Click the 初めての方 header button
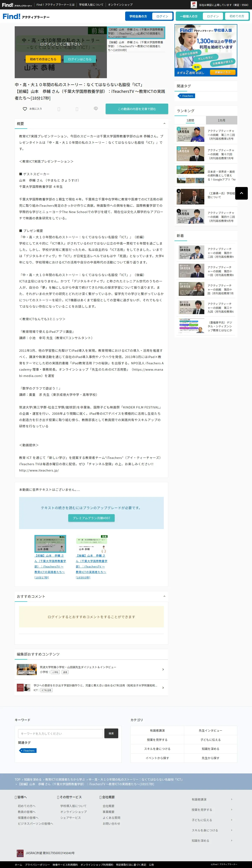Screen dimensions: 252x868 [236, 16]
